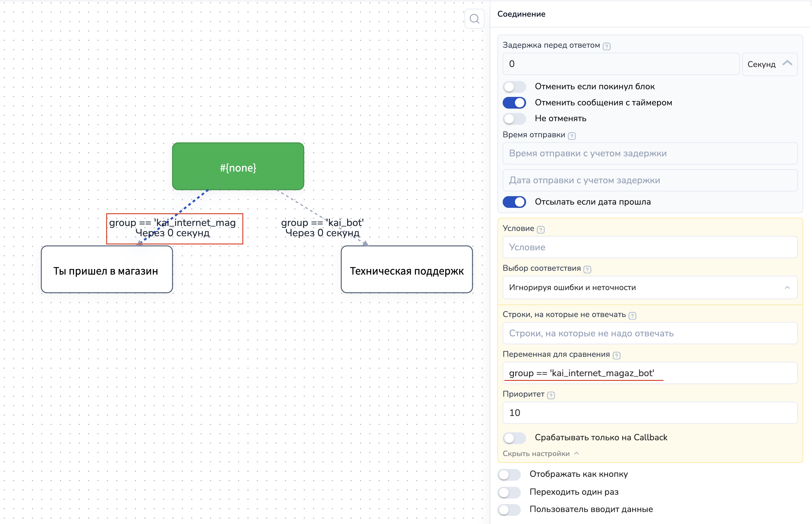This screenshot has width=812, height=524.
Task: Click help icon beside Переменная для сравнения
Action: click(x=616, y=355)
